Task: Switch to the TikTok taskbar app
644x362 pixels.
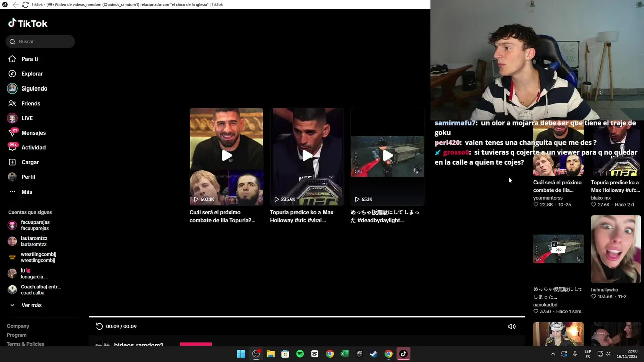Action: click(x=403, y=354)
